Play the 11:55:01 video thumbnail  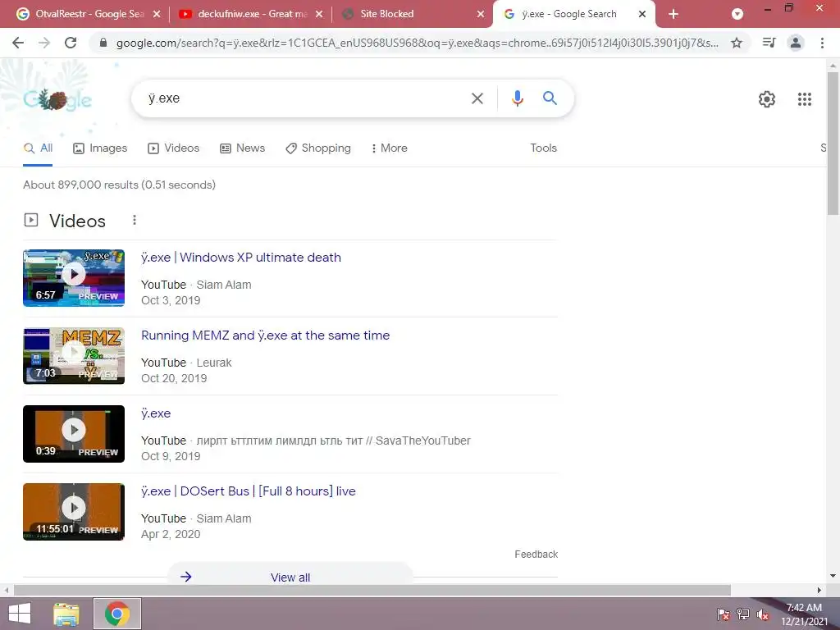click(x=74, y=512)
